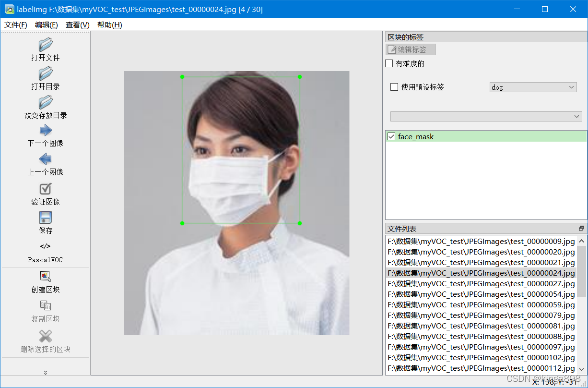
Task: Select test_00000081.jpg in file list
Action: (481, 326)
